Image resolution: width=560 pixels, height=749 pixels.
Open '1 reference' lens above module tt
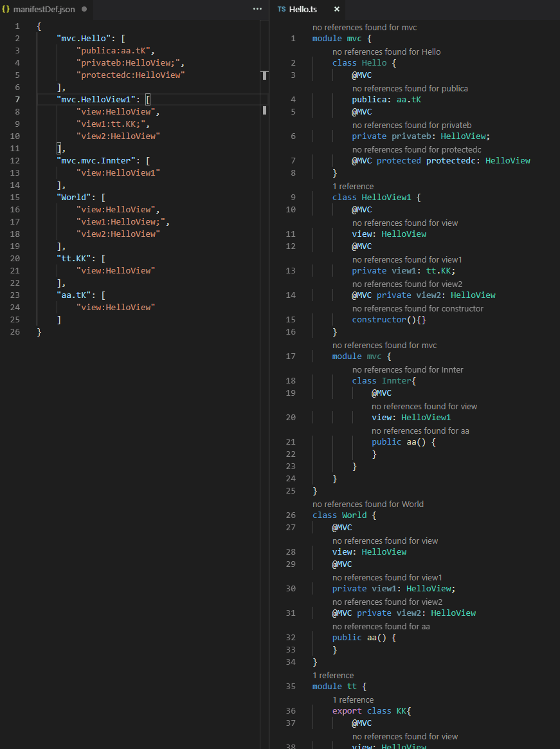[333, 676]
